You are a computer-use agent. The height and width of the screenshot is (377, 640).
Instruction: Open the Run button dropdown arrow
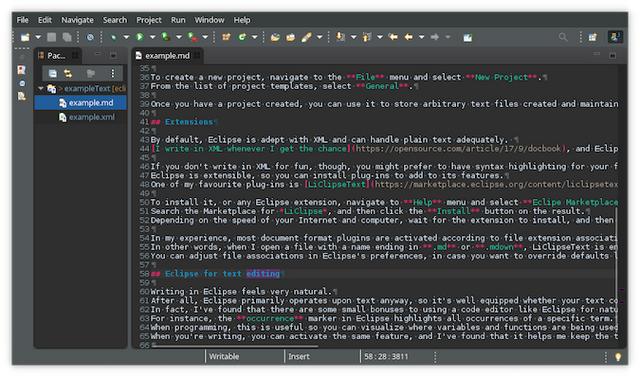(152, 37)
